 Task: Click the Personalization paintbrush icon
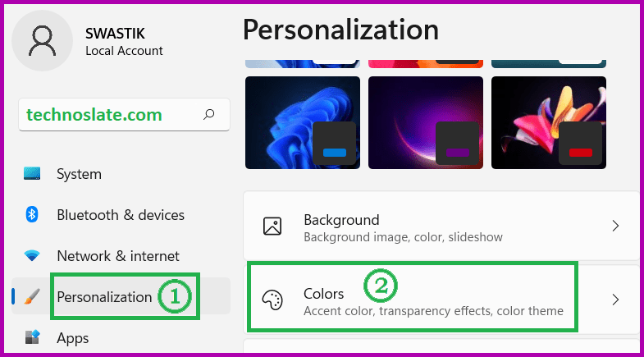[32, 296]
